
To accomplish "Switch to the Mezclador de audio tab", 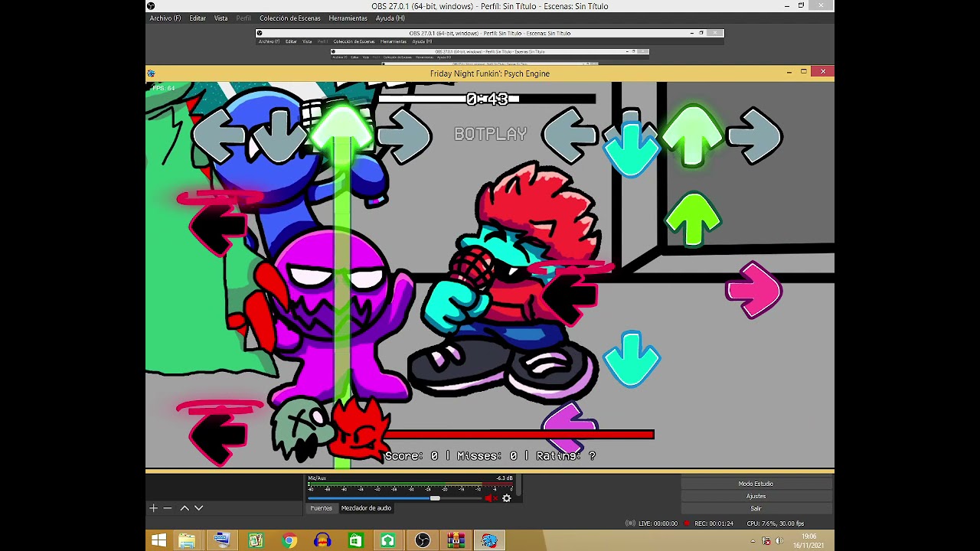I will [366, 508].
